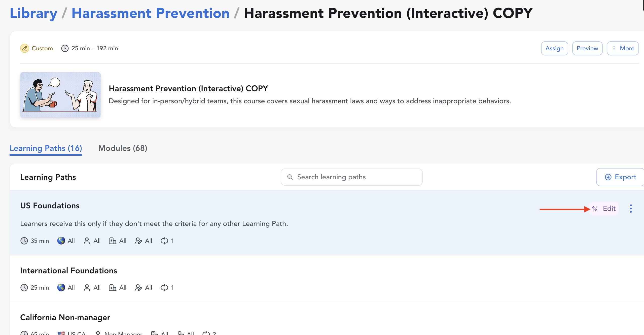
Task: Click the sparkle icon beside Edit
Action: coord(594,209)
